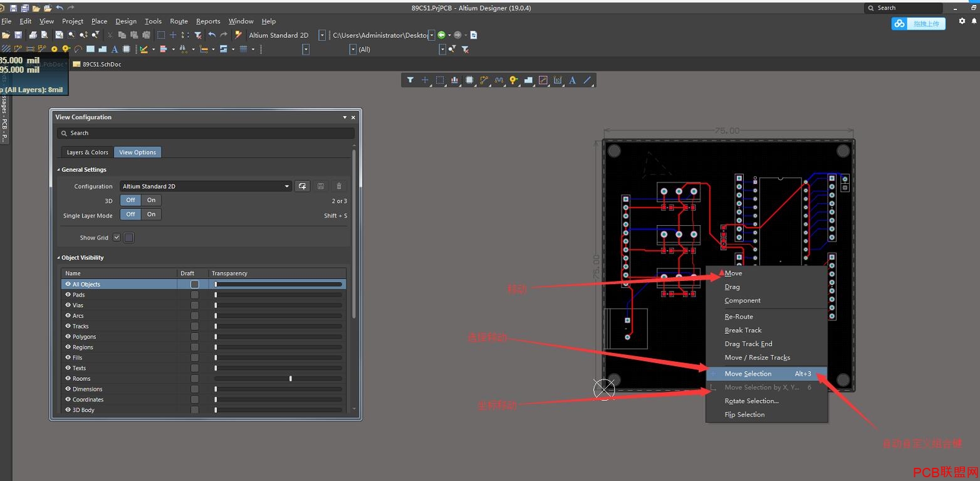Toggle Draft checkbox for Pads
The width and height of the screenshot is (980, 481).
[x=194, y=295]
